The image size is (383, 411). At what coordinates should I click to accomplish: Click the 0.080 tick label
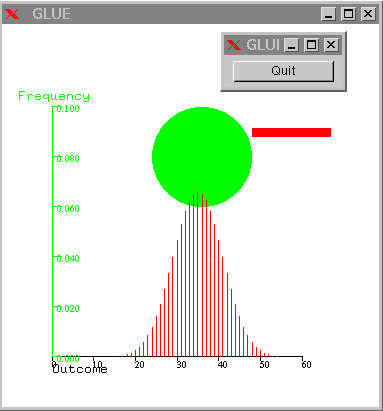click(x=68, y=159)
